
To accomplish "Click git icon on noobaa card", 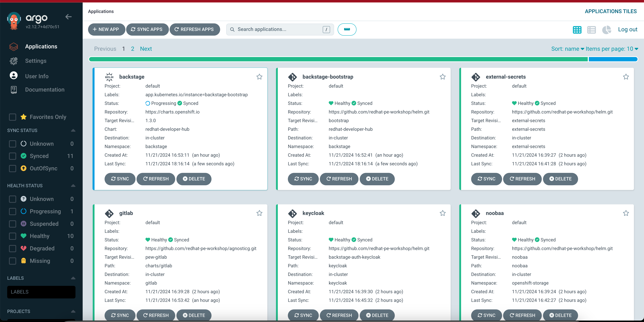I will (x=475, y=213).
